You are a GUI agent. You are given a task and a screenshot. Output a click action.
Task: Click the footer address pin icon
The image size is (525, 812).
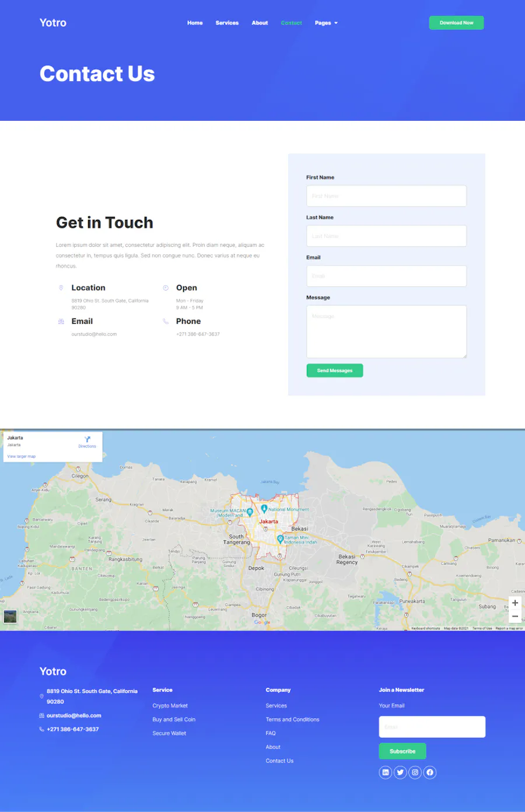41,696
